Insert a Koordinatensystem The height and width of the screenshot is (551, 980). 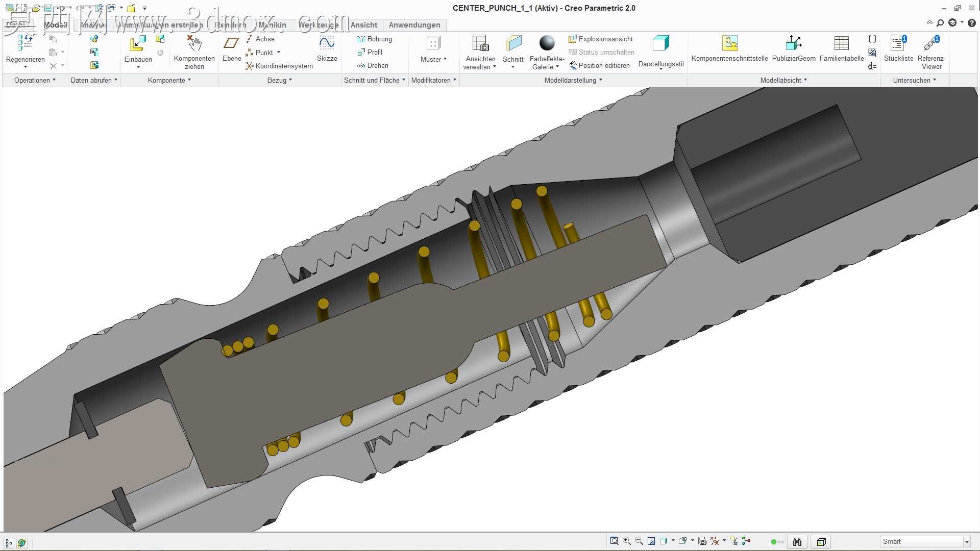(x=279, y=66)
